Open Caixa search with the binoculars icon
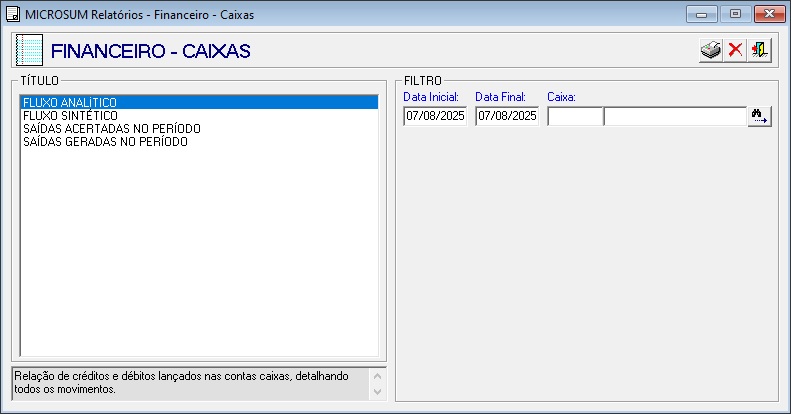The width and height of the screenshot is (791, 414). tap(759, 117)
